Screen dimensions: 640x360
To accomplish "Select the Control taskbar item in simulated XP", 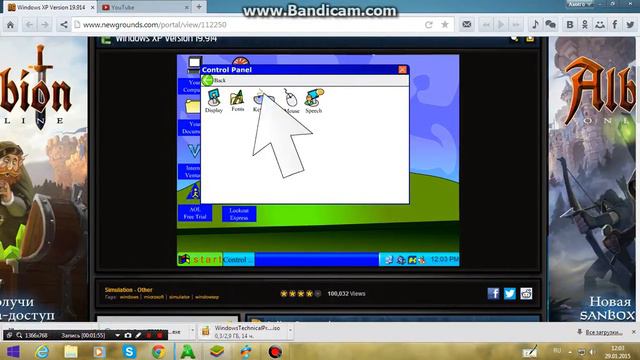I will 238,260.
